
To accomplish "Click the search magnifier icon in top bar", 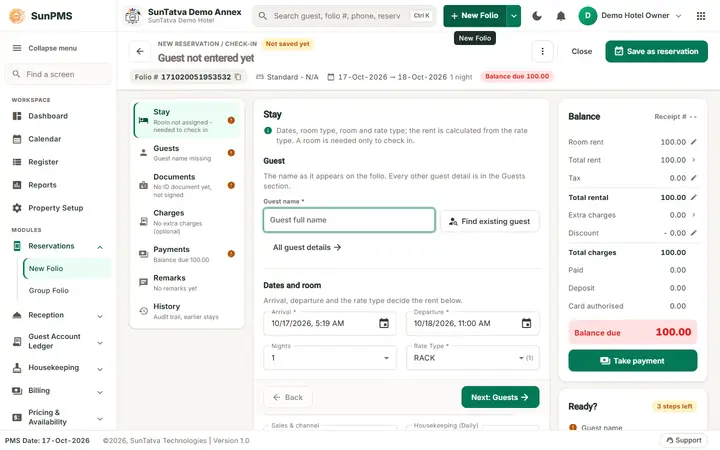I will [x=263, y=16].
